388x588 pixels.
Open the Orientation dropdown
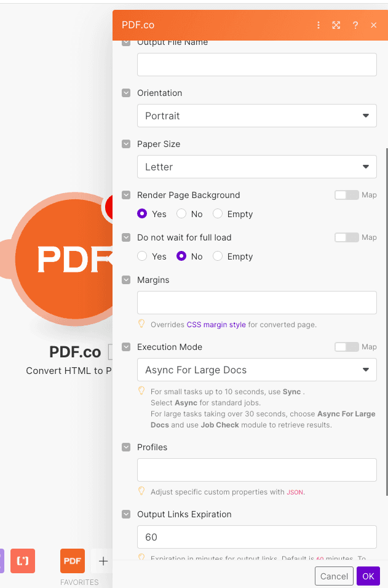256,116
